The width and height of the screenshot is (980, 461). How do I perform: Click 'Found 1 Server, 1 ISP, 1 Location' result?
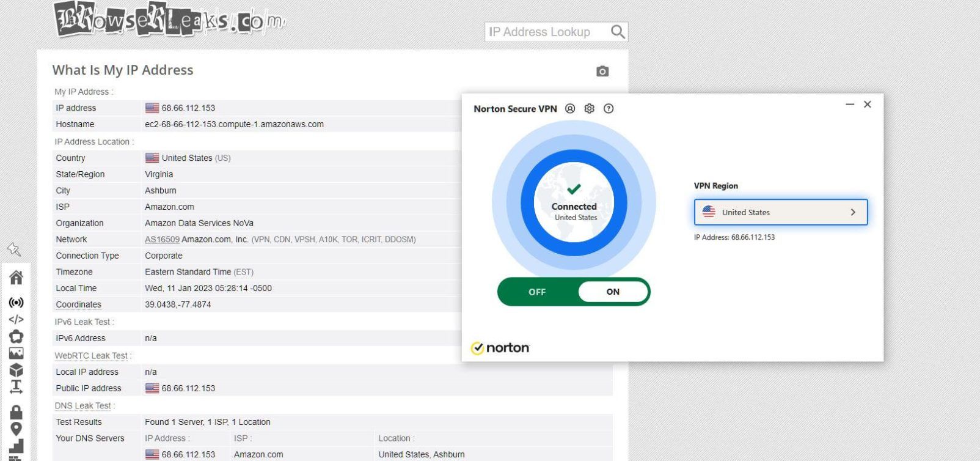click(208, 422)
